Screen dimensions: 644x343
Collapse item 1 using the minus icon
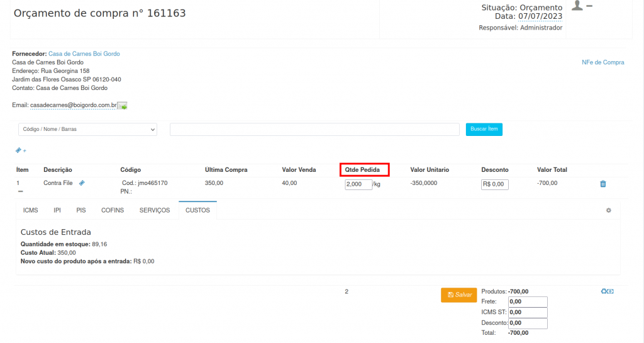tap(20, 191)
